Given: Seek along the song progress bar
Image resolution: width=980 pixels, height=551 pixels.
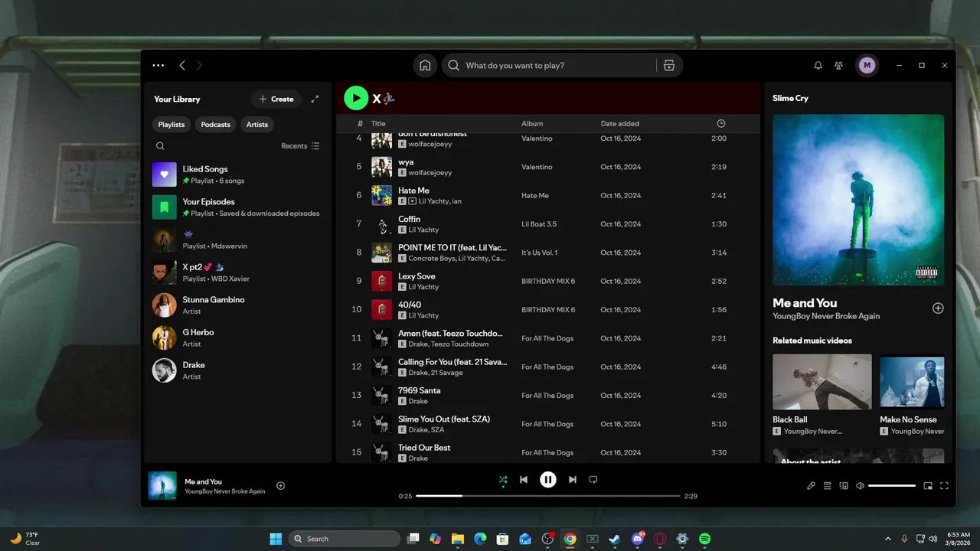Looking at the screenshot, I should (548, 496).
